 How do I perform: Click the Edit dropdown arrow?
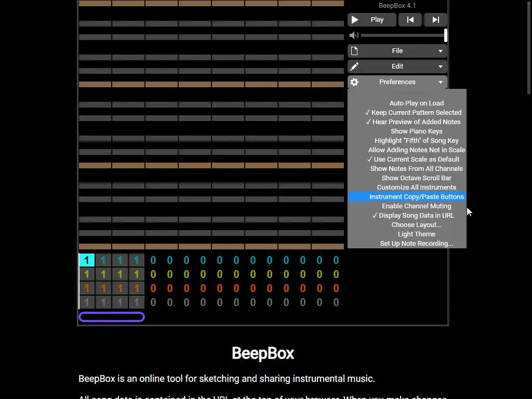(x=441, y=67)
